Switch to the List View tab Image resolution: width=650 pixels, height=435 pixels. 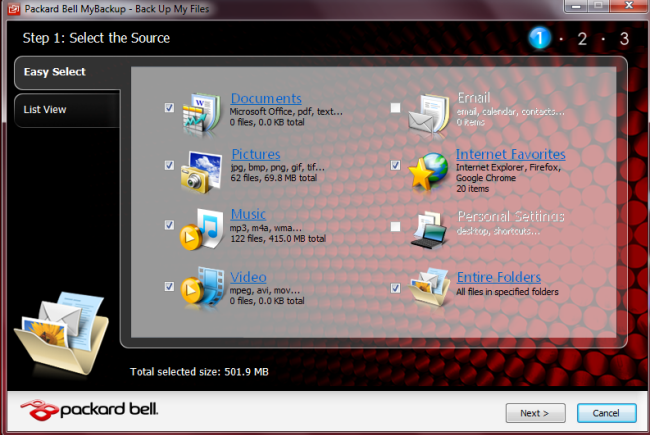pos(68,110)
